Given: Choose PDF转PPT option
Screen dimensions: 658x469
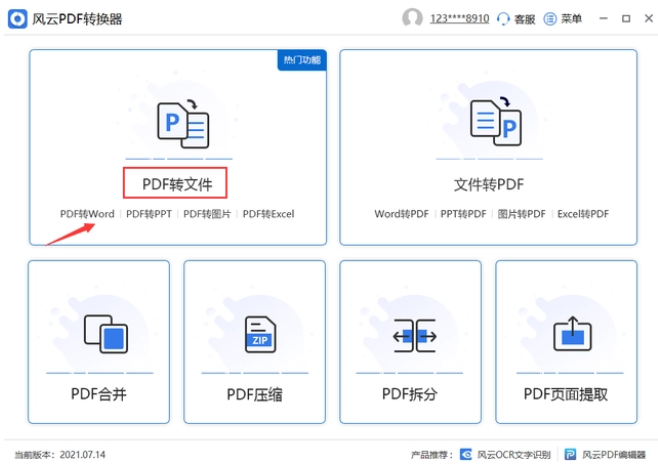Looking at the screenshot, I should (149, 214).
